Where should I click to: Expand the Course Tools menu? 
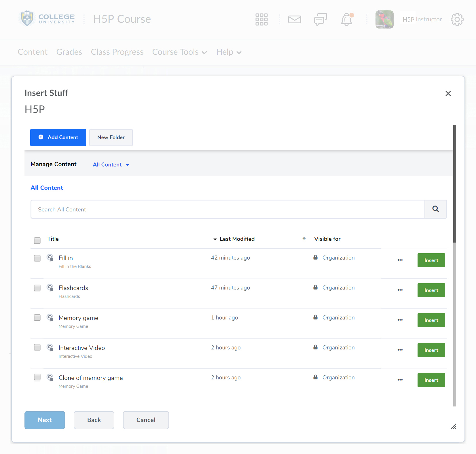coord(179,52)
